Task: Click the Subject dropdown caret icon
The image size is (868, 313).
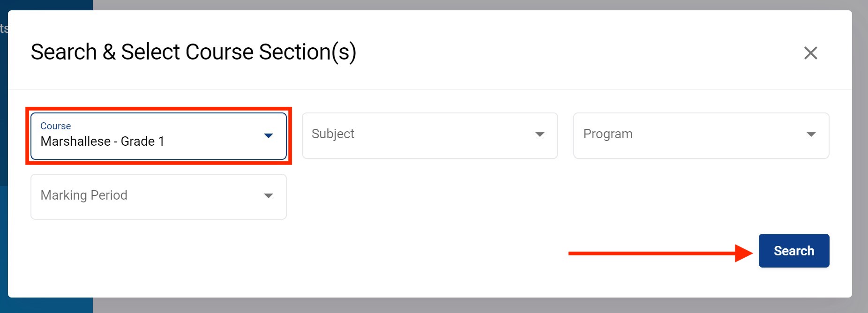Action: 539,134
